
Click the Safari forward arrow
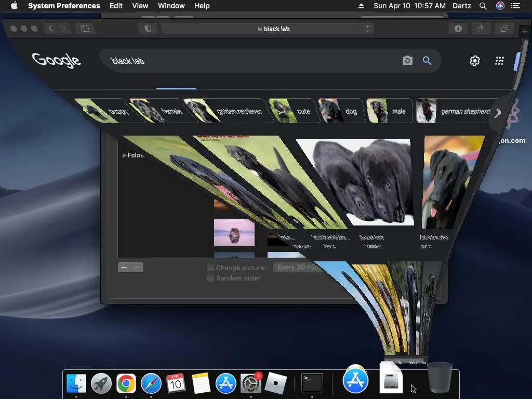click(x=63, y=29)
